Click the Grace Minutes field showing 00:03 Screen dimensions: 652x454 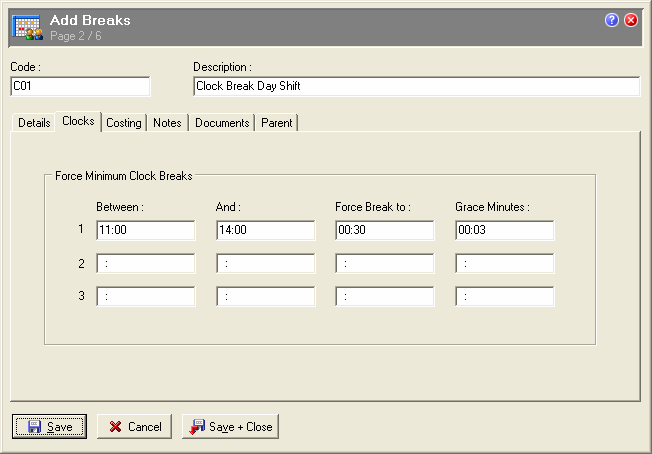(504, 231)
